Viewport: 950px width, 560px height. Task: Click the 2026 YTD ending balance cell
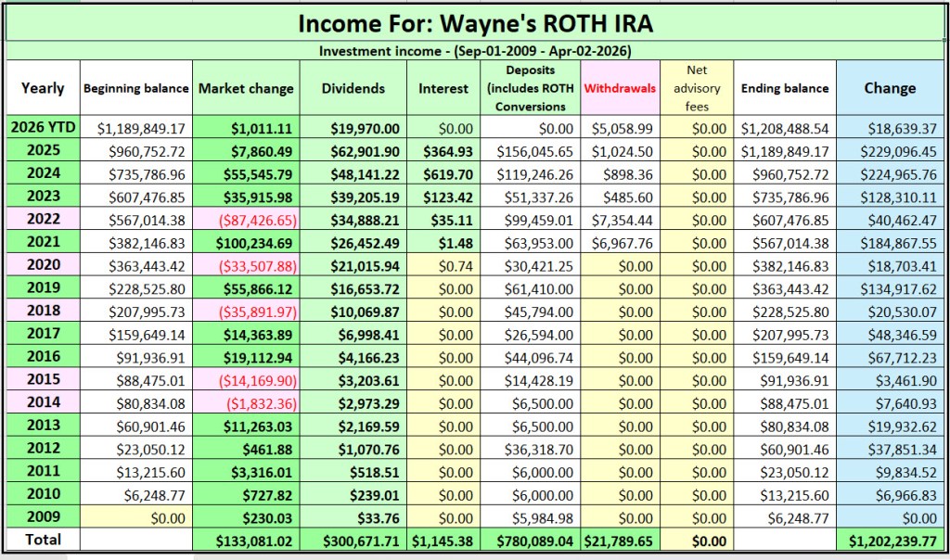point(784,129)
